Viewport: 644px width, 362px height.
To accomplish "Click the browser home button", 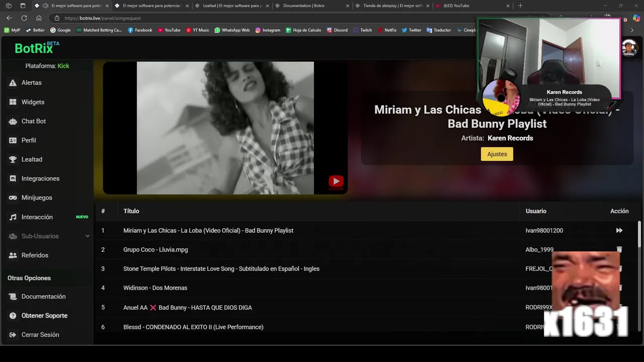I will click(x=39, y=18).
